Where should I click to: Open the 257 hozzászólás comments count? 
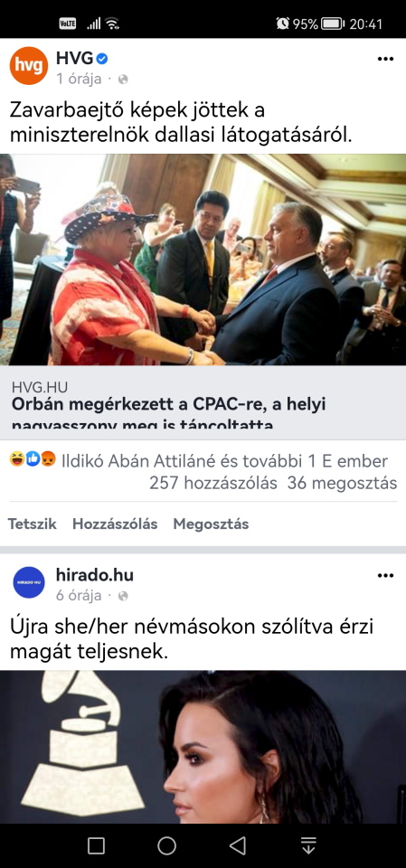[x=213, y=483]
